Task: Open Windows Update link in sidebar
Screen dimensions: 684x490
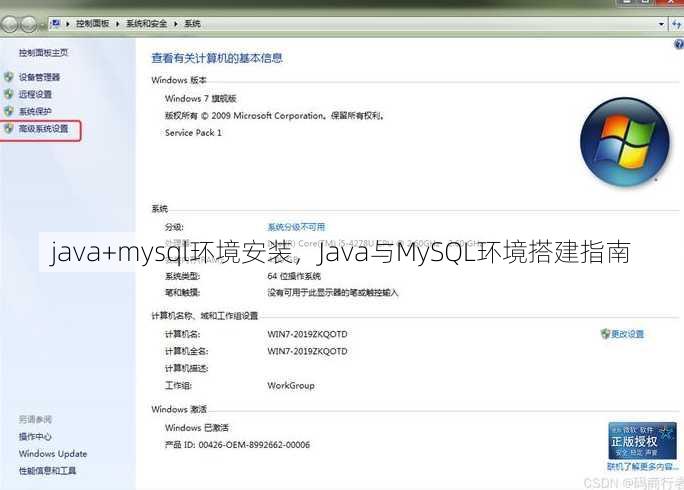Action: click(53, 454)
